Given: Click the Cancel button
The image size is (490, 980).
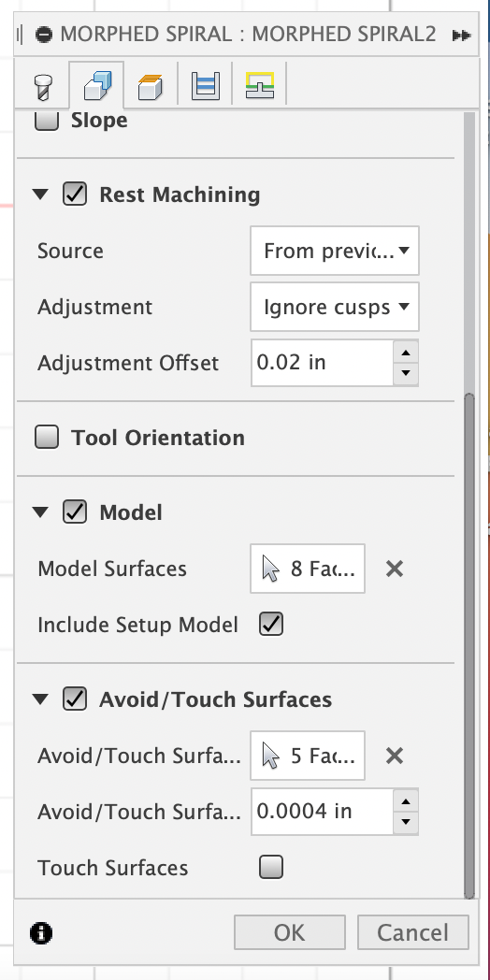Looking at the screenshot, I should pyautogui.click(x=412, y=932).
